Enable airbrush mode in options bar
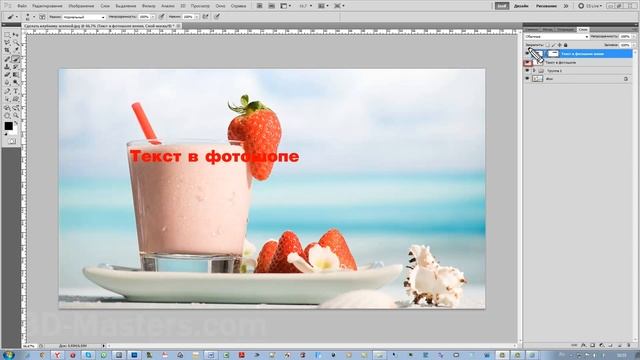The height and width of the screenshot is (360, 640). click(205, 17)
